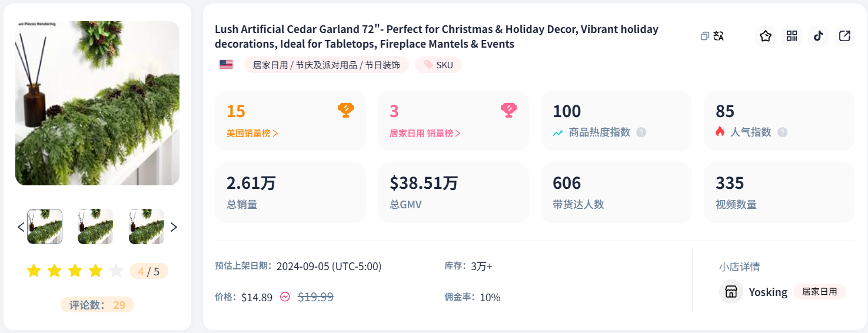Click the help icon beside 商品热度指数
This screenshot has width=868, height=333.
641,132
